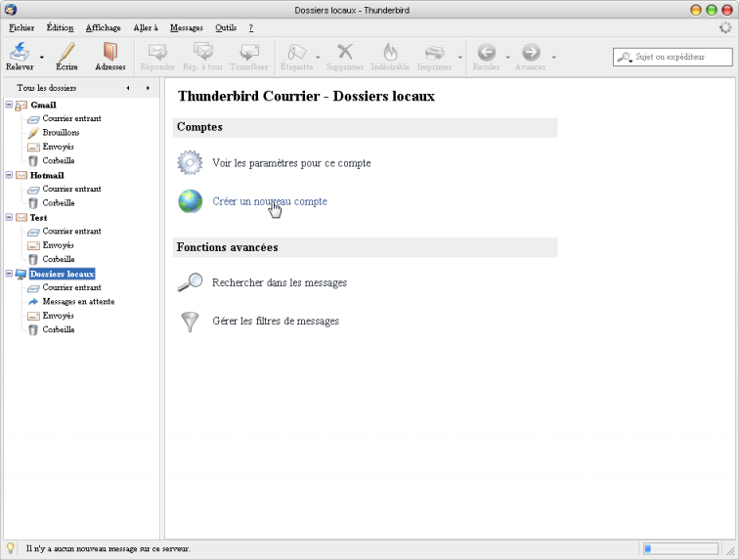Click Rechercher dans les messages link
The image size is (739, 560).
(280, 282)
